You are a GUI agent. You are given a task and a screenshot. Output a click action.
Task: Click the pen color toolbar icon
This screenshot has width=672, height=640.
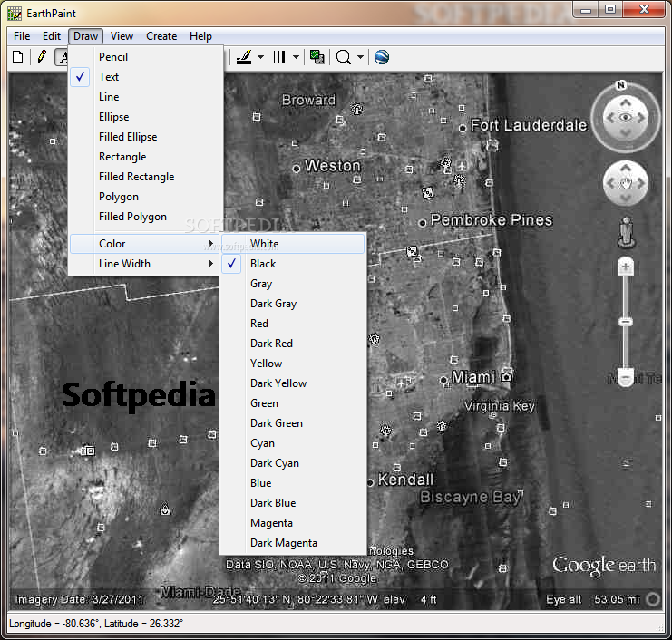244,57
